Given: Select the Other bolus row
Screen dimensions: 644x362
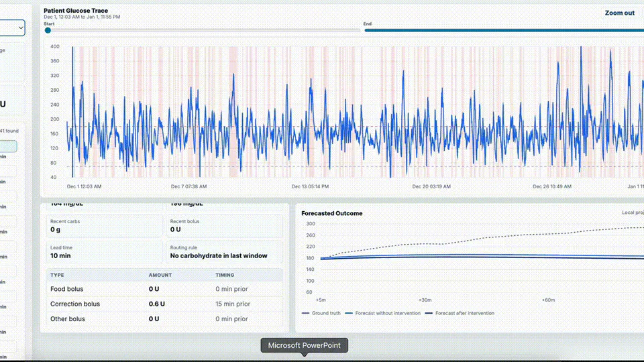Looking at the screenshot, I should (165, 318).
